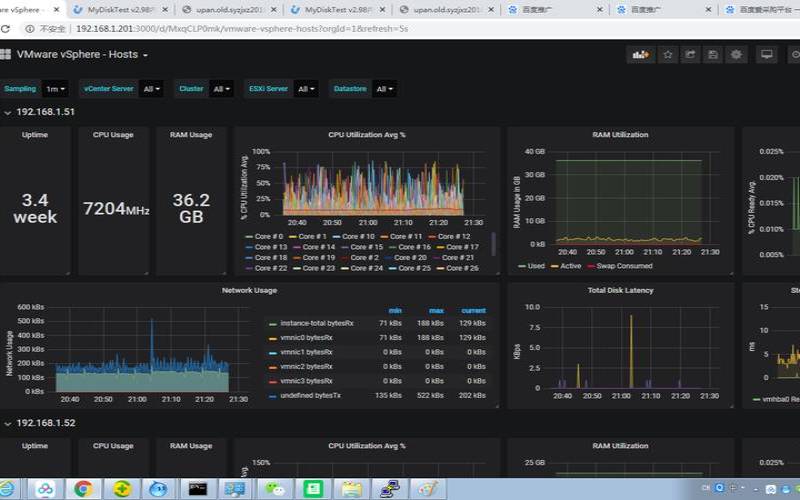Click the 7204 MHz CPU Usage value
Image resolution: width=800 pixels, height=500 pixels.
[116, 209]
